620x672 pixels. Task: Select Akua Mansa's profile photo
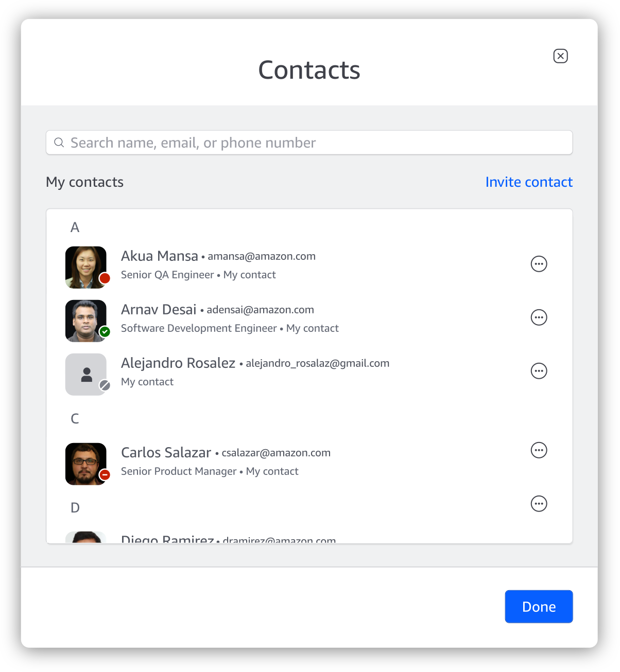point(86,268)
